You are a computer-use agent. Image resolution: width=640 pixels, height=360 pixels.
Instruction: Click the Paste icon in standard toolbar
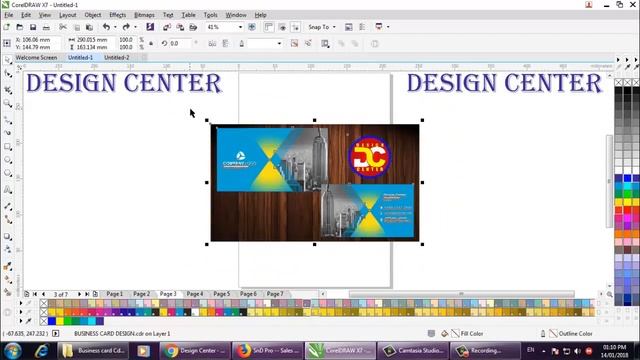[89, 27]
